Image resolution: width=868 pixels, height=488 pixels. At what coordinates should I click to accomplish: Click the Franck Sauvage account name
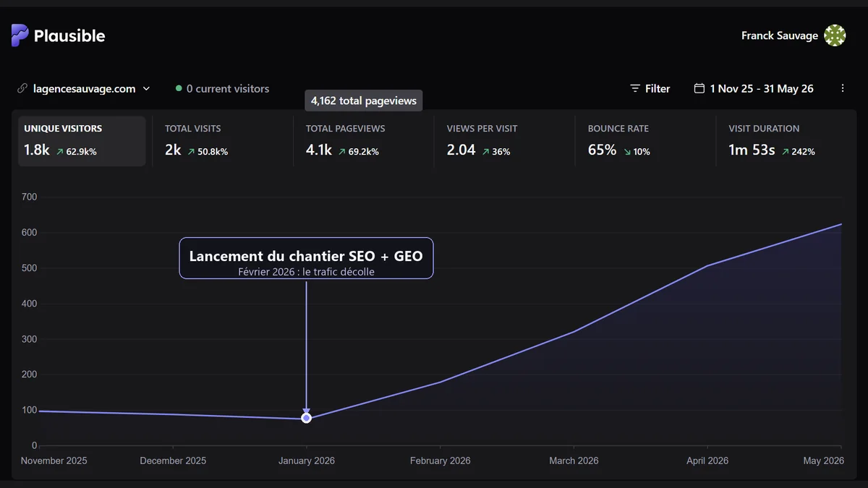click(x=780, y=35)
